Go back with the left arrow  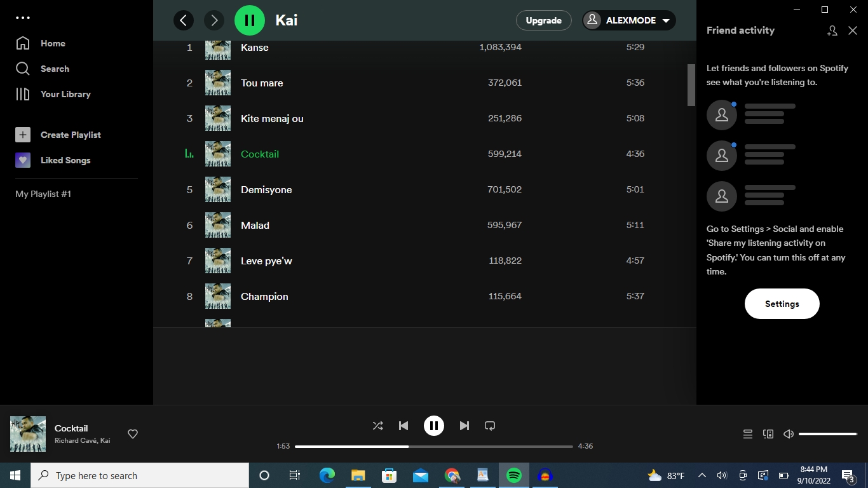click(x=184, y=20)
